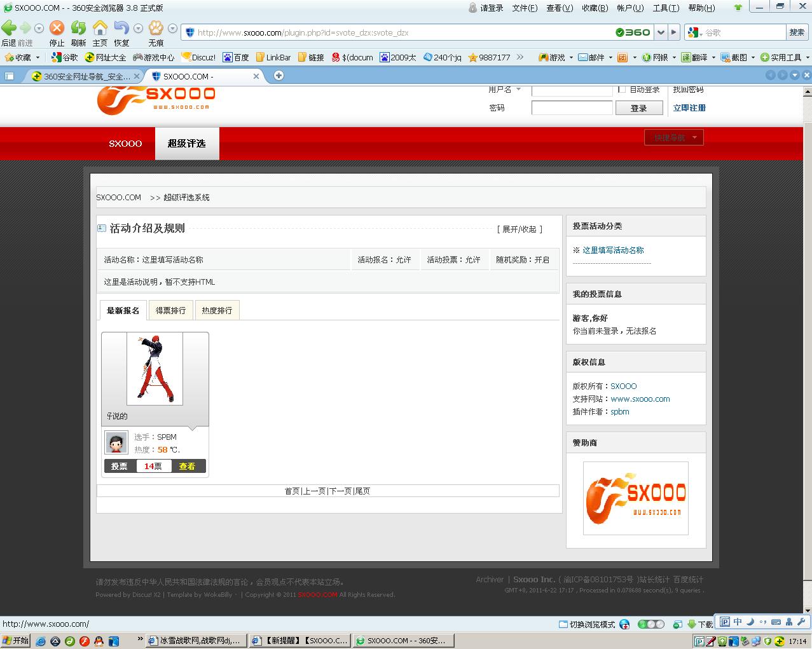
Task: Click the 下一页 next page link
Action: [340, 491]
